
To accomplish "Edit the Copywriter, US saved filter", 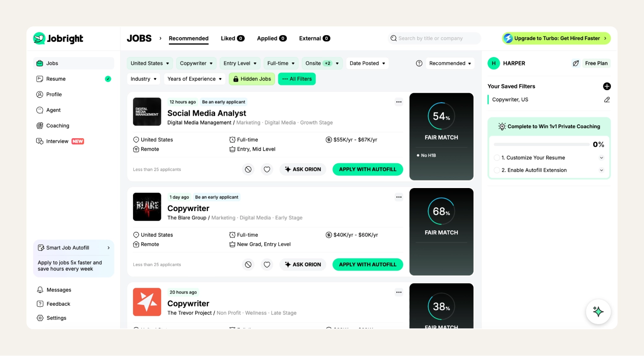I will click(x=607, y=100).
